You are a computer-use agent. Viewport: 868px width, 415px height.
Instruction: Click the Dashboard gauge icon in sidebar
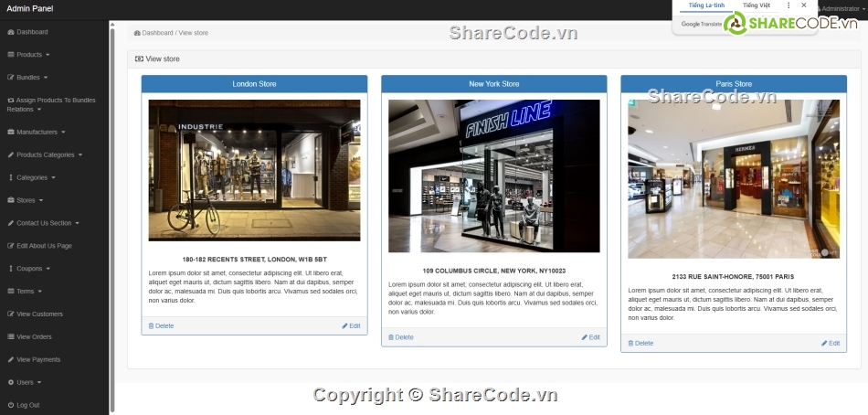[x=11, y=32]
